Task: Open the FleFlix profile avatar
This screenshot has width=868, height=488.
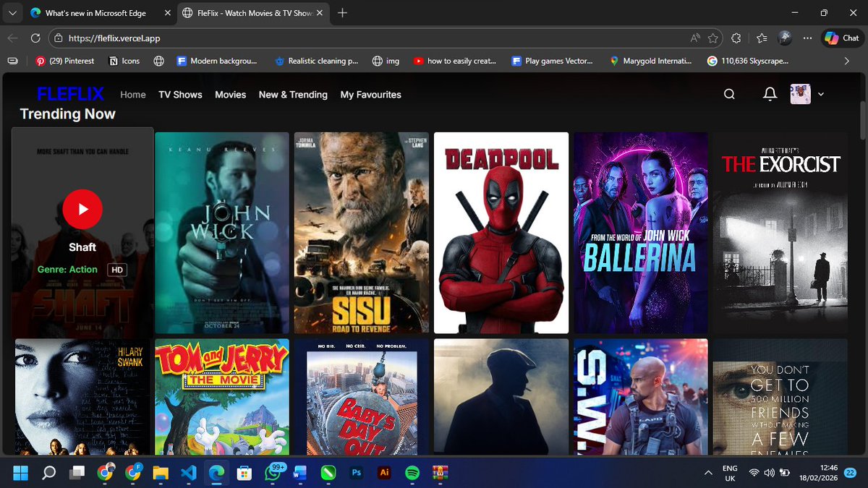Action: tap(801, 94)
